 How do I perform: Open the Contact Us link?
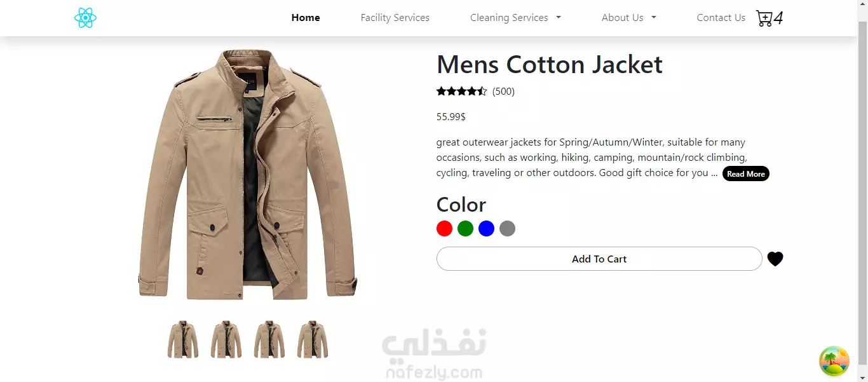[721, 18]
